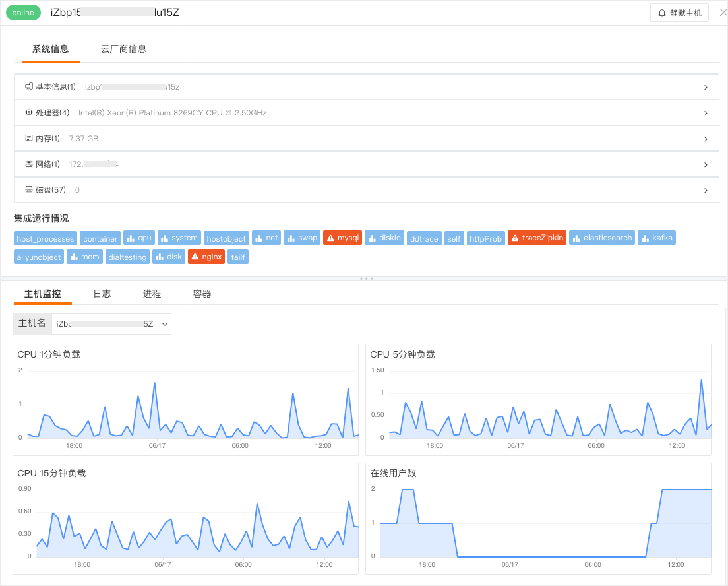Click the CPU 5分钟负载 chart
The width and height of the screenshot is (728, 586).
(539, 400)
